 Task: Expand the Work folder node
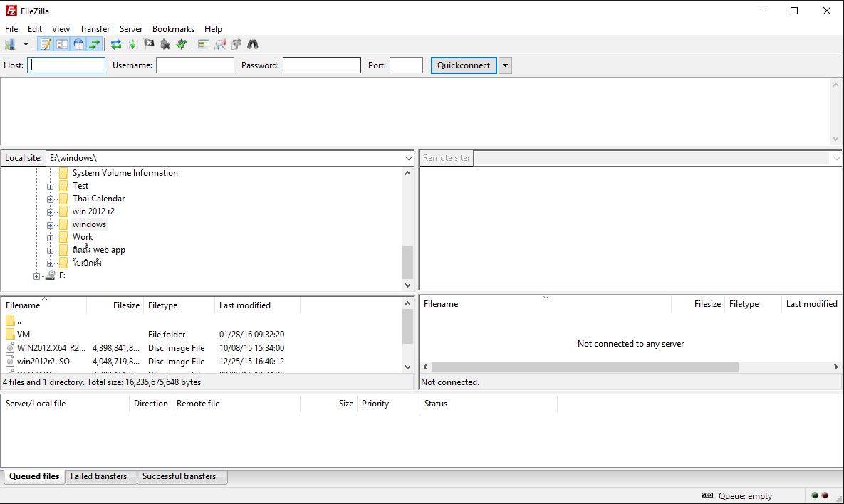coord(50,238)
